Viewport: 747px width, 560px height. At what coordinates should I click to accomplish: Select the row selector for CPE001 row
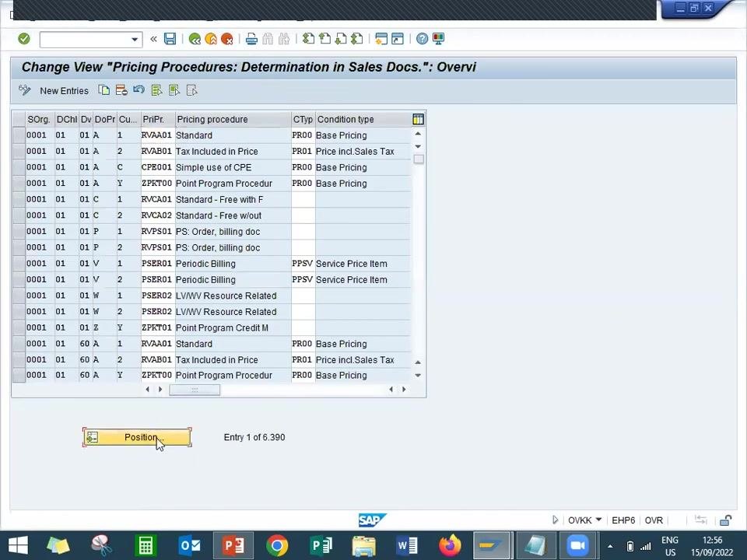[19, 167]
